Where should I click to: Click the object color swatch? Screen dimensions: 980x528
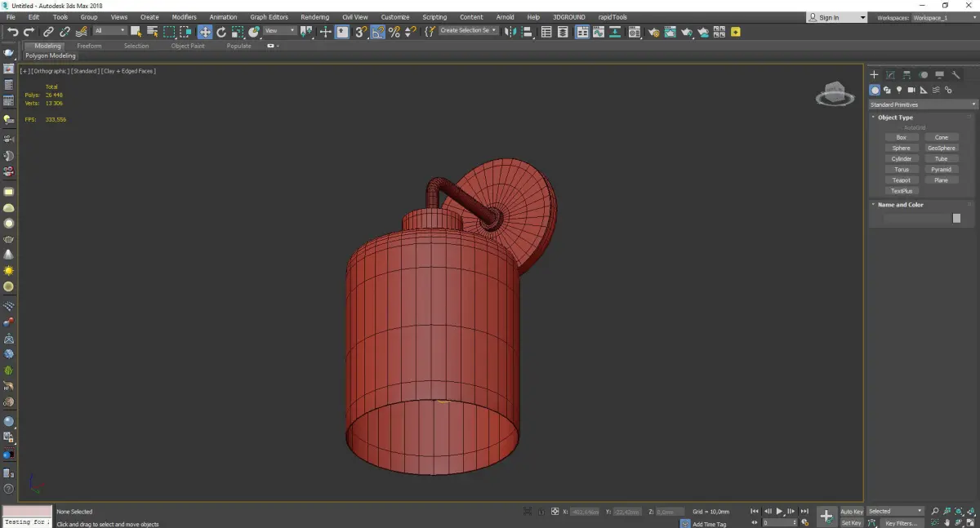point(956,219)
